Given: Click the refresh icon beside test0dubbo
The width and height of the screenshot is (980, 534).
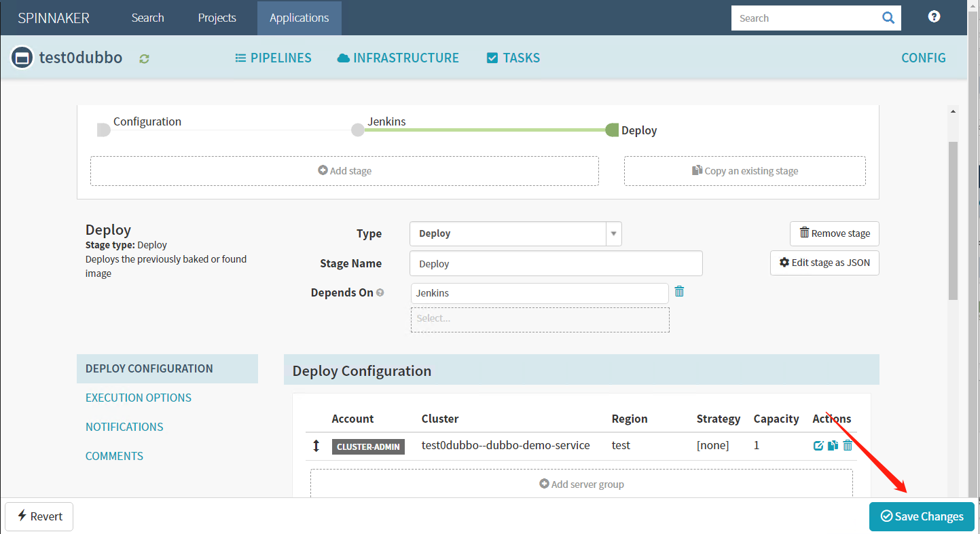Looking at the screenshot, I should click(x=144, y=59).
